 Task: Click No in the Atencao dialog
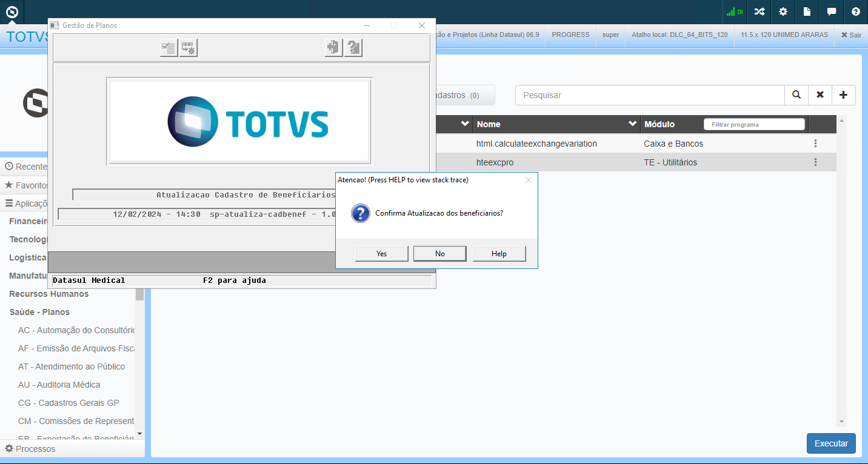[x=440, y=254]
